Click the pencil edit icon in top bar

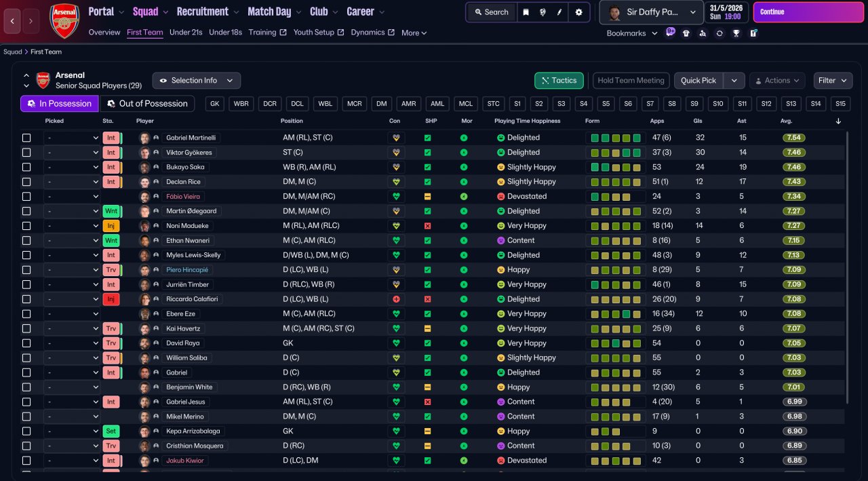[560, 12]
